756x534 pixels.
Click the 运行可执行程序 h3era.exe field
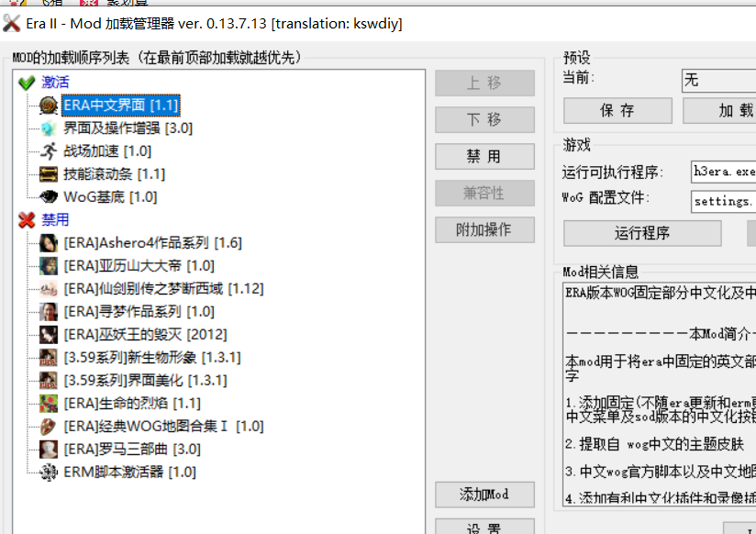click(723, 172)
